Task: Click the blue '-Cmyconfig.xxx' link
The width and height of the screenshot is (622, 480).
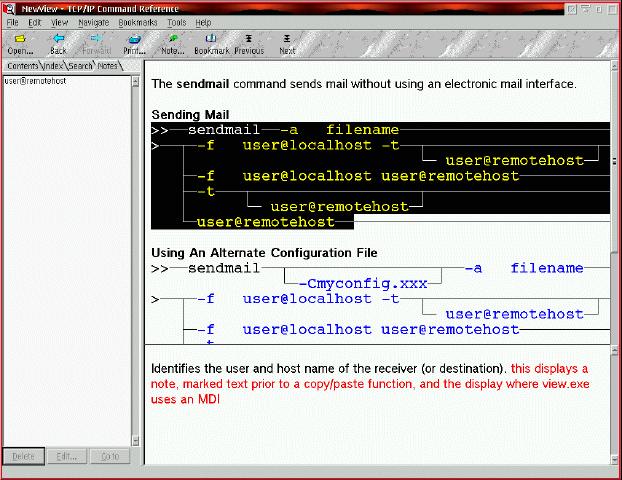Action: [363, 284]
